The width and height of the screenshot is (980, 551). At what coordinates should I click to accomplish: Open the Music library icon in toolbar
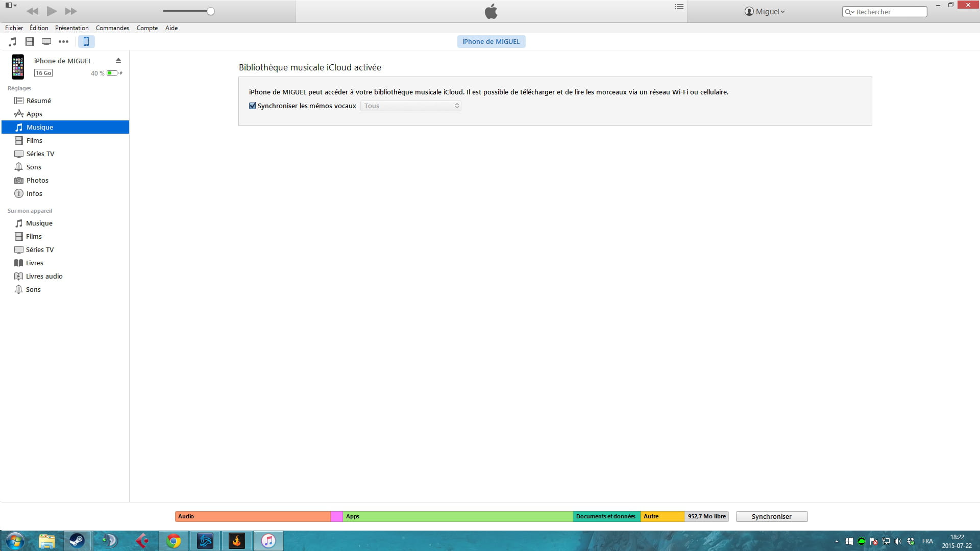13,42
